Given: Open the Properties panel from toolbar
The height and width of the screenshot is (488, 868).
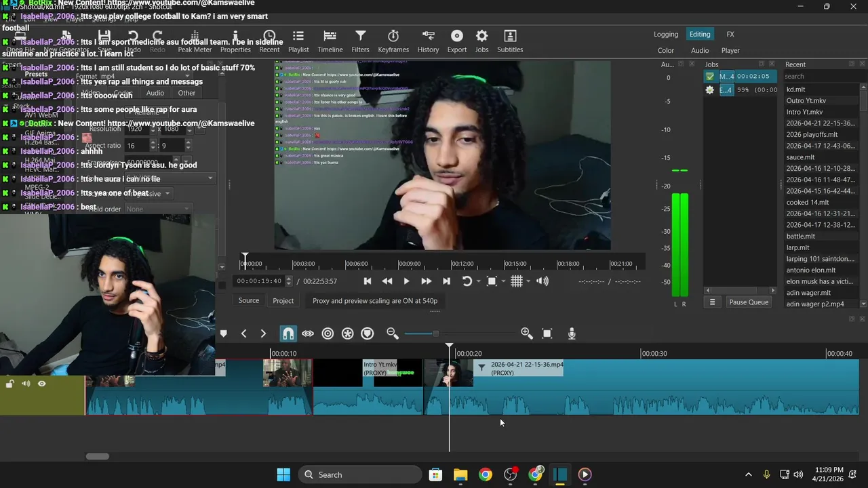Looking at the screenshot, I should tap(235, 41).
